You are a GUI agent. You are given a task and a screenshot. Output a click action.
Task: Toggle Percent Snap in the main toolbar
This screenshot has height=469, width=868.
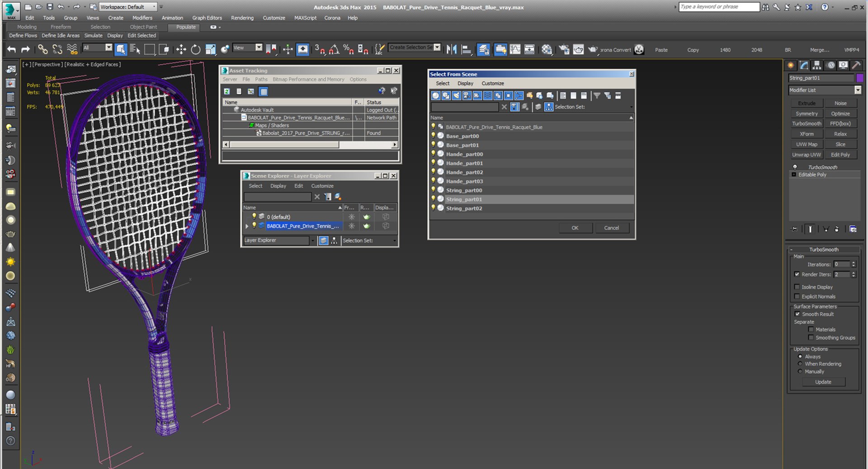click(349, 49)
